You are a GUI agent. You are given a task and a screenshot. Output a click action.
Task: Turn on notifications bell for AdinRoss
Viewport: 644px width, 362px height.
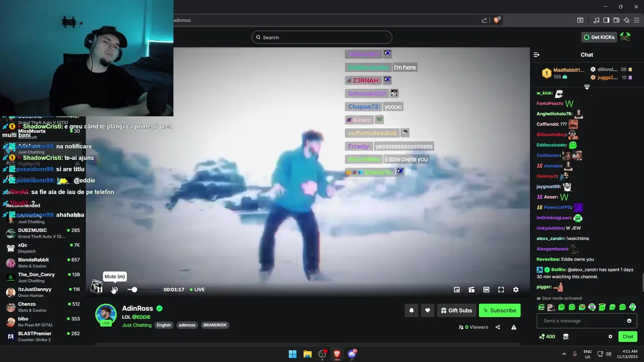[411, 310]
